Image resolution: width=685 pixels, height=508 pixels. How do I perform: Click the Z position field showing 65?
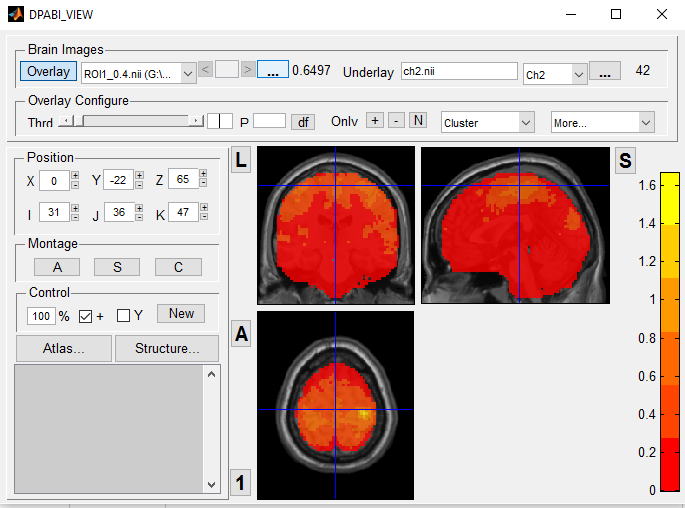point(183,179)
